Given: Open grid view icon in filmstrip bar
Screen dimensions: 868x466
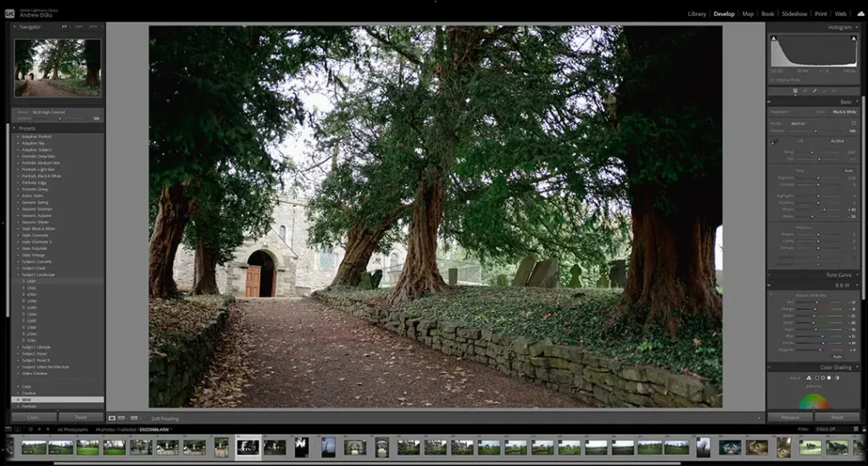Looking at the screenshot, I should (31, 429).
